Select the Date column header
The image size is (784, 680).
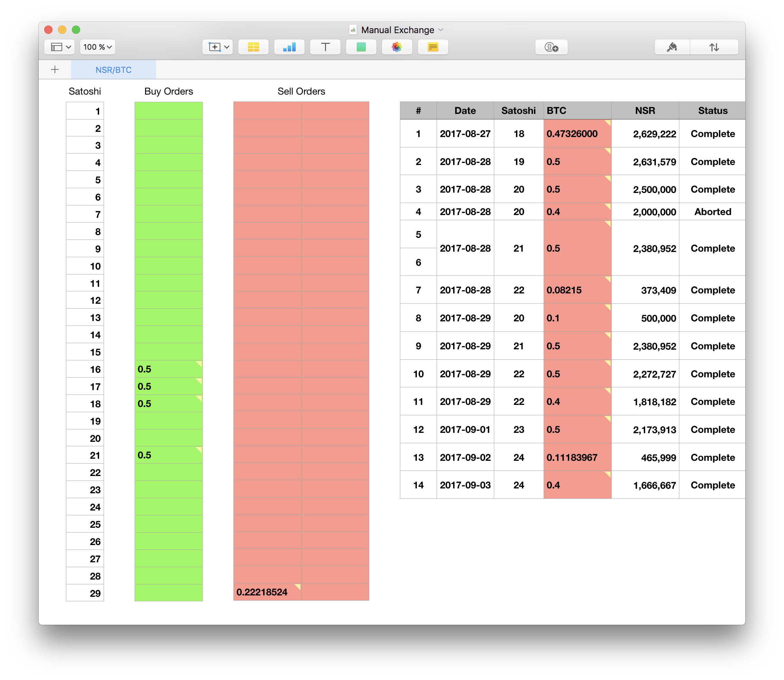(x=465, y=110)
